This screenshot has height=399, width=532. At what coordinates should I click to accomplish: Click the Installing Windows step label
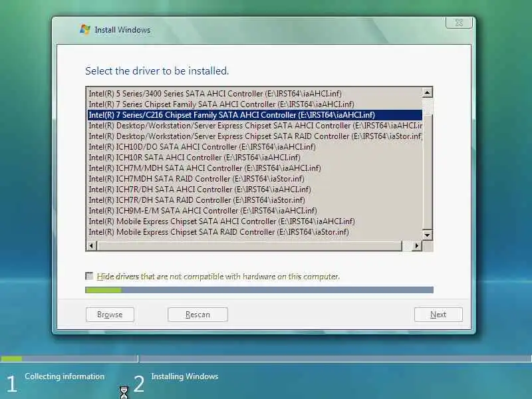pyautogui.click(x=185, y=376)
